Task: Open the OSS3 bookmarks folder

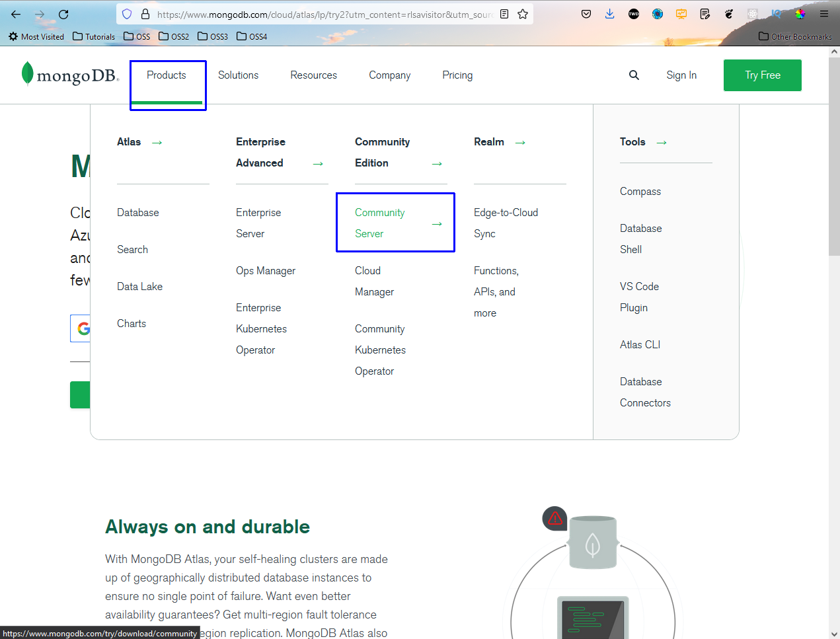Action: point(213,37)
